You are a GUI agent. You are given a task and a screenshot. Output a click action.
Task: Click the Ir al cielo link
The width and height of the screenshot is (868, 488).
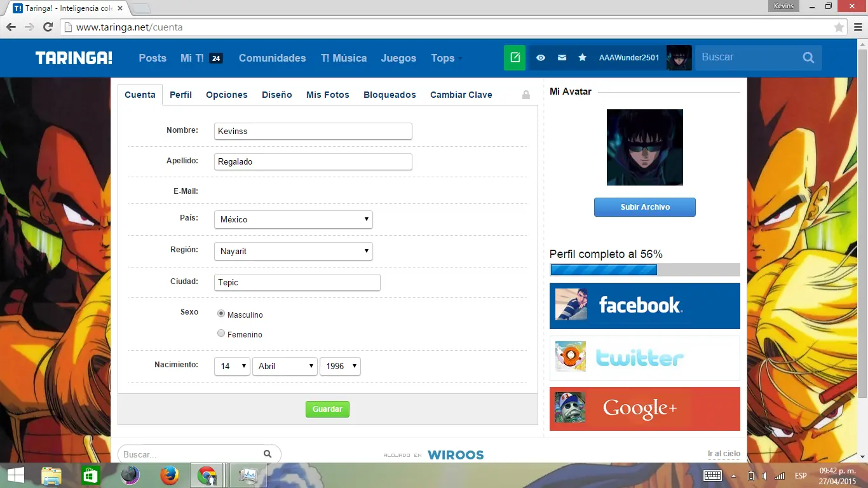pos(724,454)
